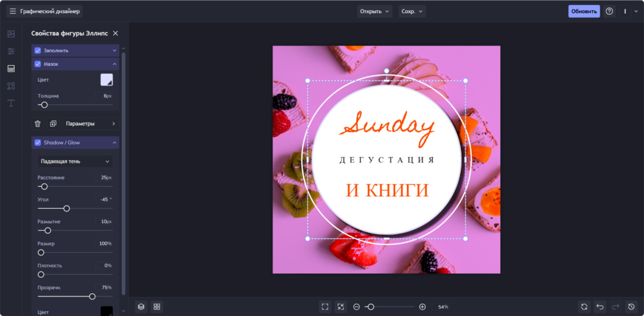The width and height of the screenshot is (644, 316).
Task: Click the collapse to actual size icon
Action: pyautogui.click(x=340, y=306)
